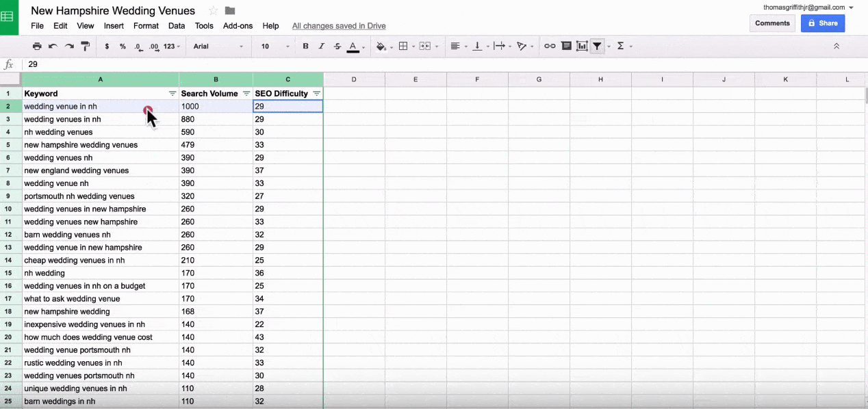Star the New Hampshire Wedding Venues document
Image resolution: width=868 pixels, height=409 pixels.
coord(213,11)
